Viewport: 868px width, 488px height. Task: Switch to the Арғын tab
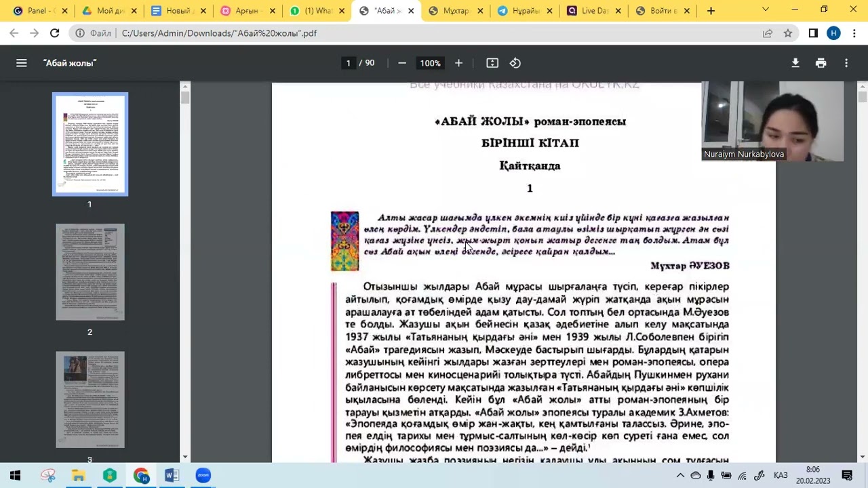pos(248,11)
